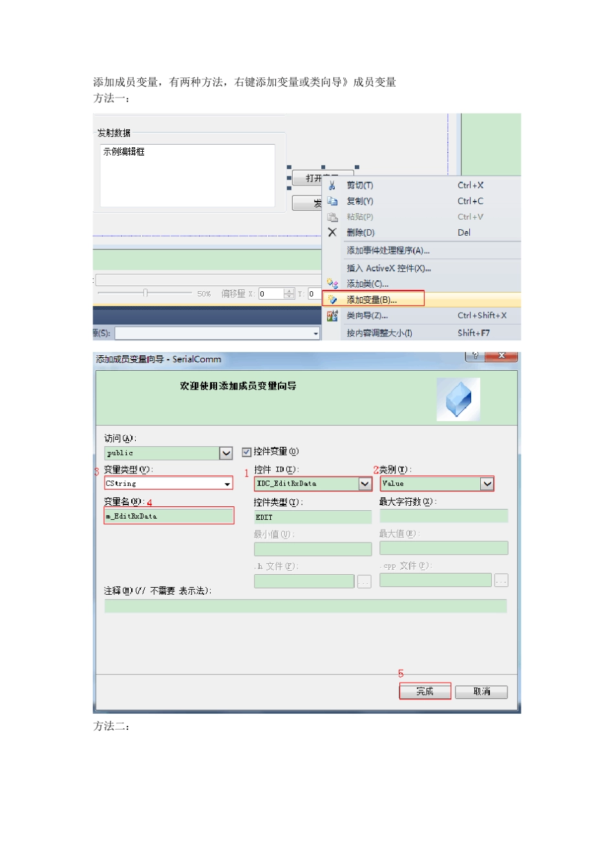Click the 控件类型 EDIT field
This screenshot has height=868, width=614.
coord(313,517)
